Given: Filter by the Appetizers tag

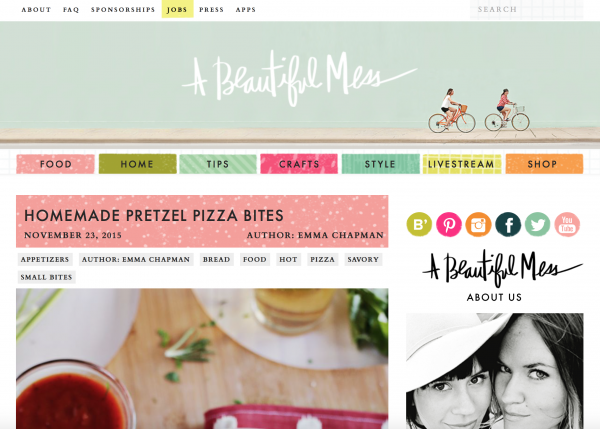Looking at the screenshot, I should click(x=45, y=259).
